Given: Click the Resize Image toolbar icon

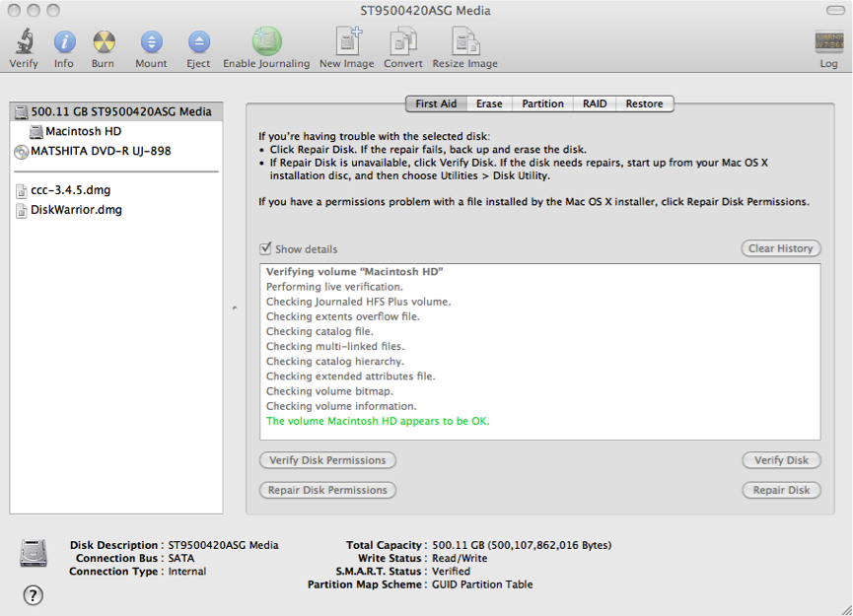Looking at the screenshot, I should pyautogui.click(x=465, y=41).
